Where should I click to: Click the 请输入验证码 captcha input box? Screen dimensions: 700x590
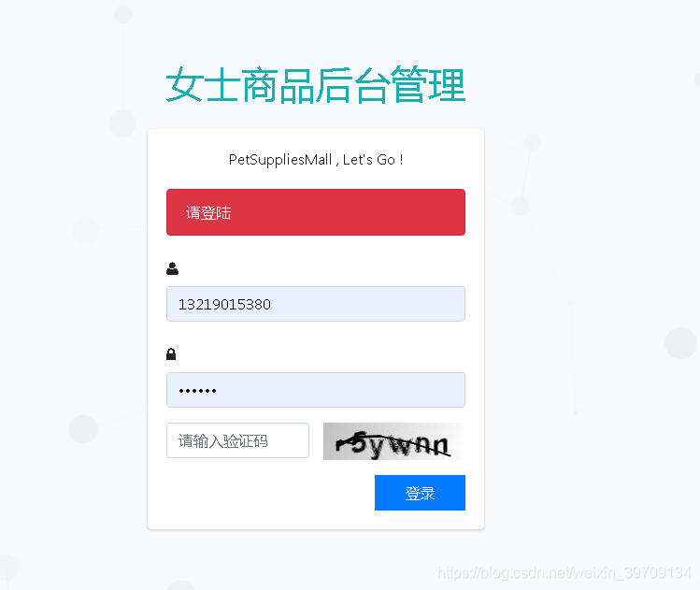(x=238, y=440)
